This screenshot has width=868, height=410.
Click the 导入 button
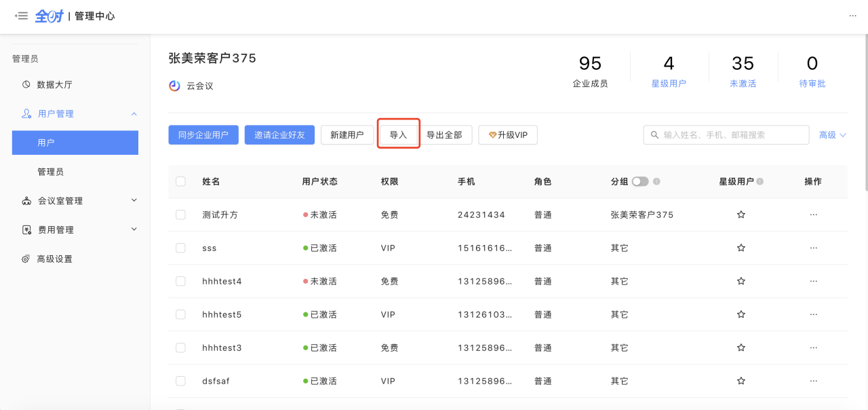398,135
